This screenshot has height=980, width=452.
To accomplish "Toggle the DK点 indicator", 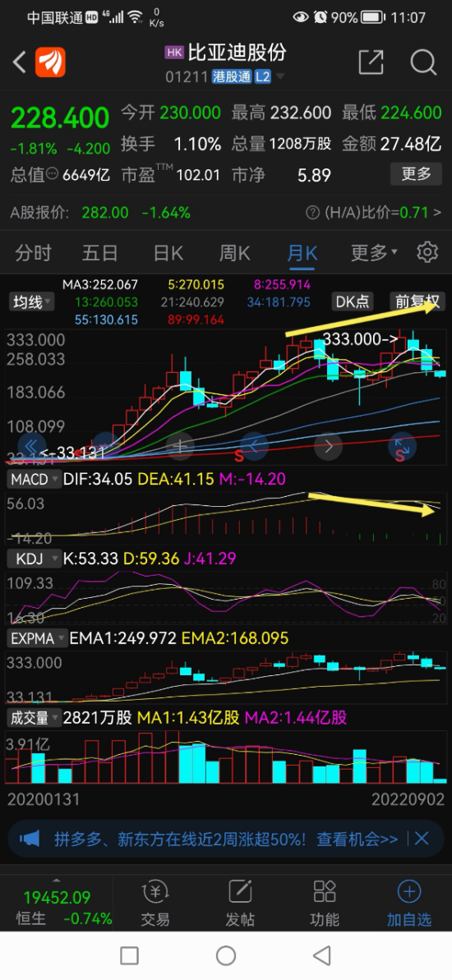I will (x=353, y=301).
